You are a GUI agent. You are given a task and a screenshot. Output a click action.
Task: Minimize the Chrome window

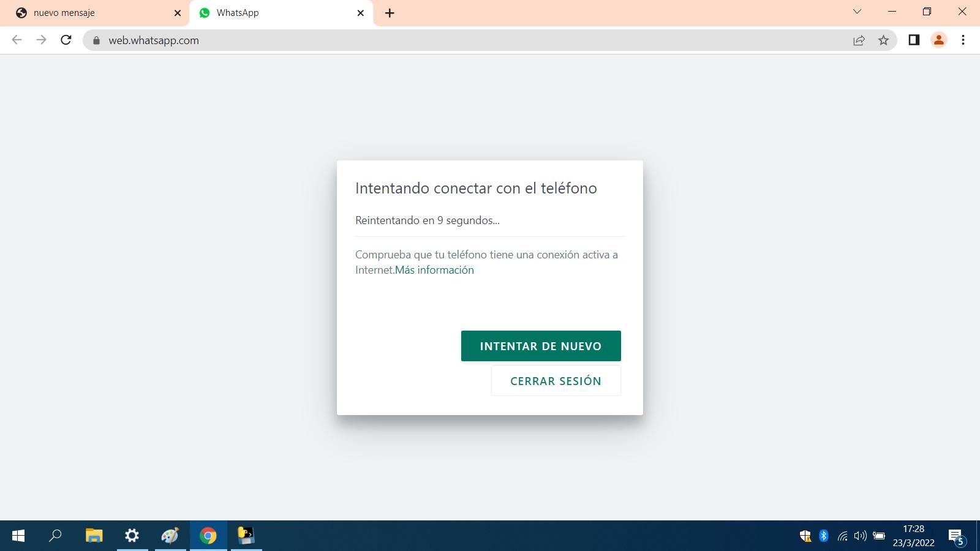point(892,12)
